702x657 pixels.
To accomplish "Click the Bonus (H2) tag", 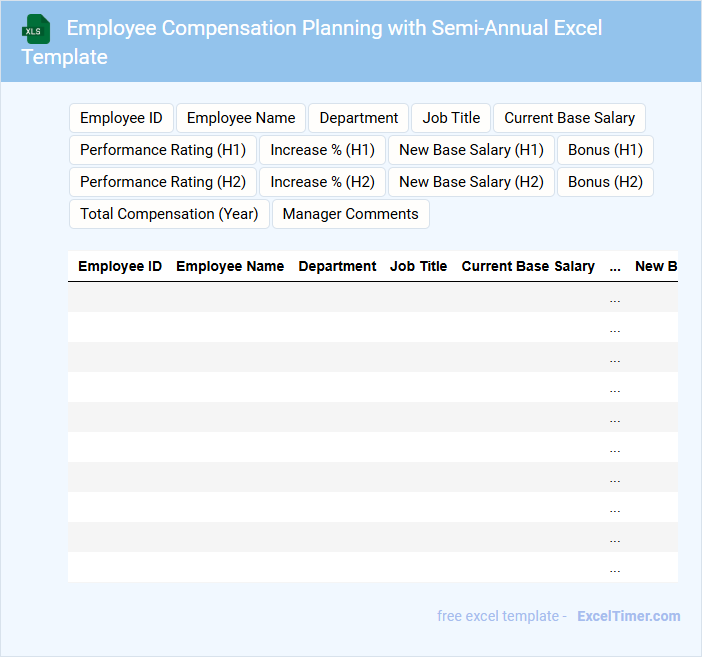I will click(605, 182).
